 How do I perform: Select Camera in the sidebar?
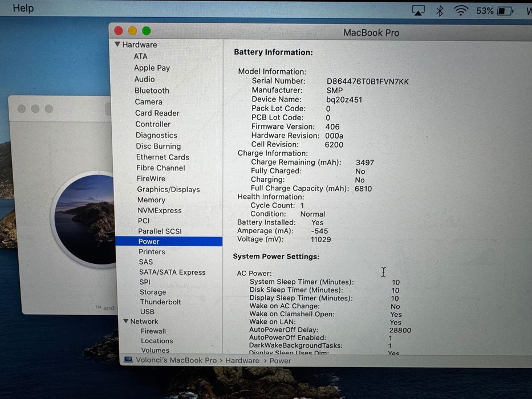tap(149, 102)
